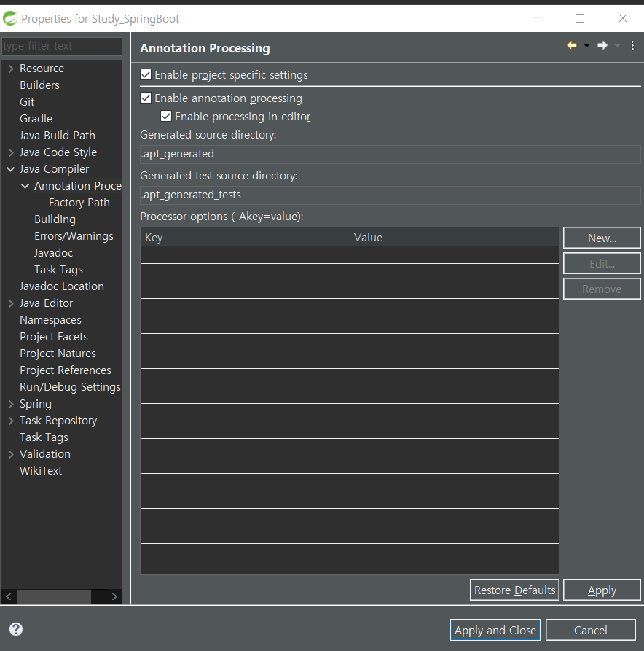644x651 pixels.
Task: Open the Building settings page
Action: coord(55,219)
